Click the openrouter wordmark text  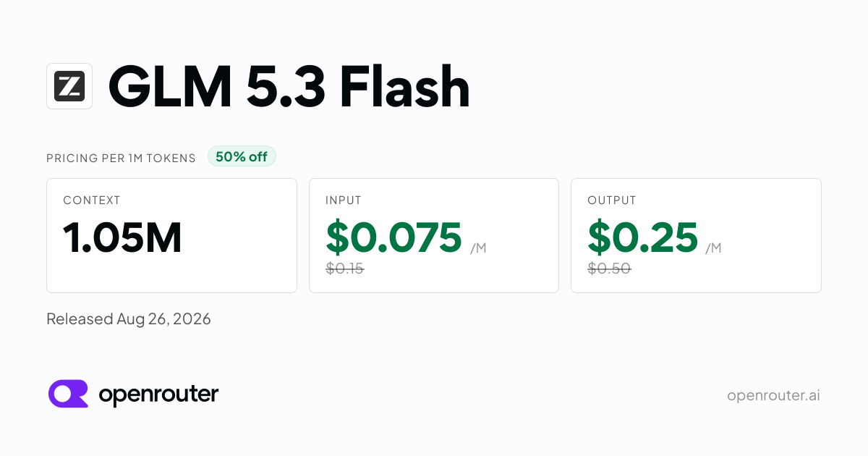pyautogui.click(x=158, y=395)
